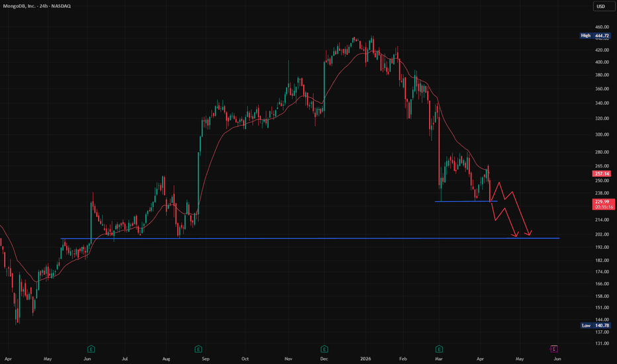
Task: Click the upcoming purple earnings marker near June
Action: point(553,349)
